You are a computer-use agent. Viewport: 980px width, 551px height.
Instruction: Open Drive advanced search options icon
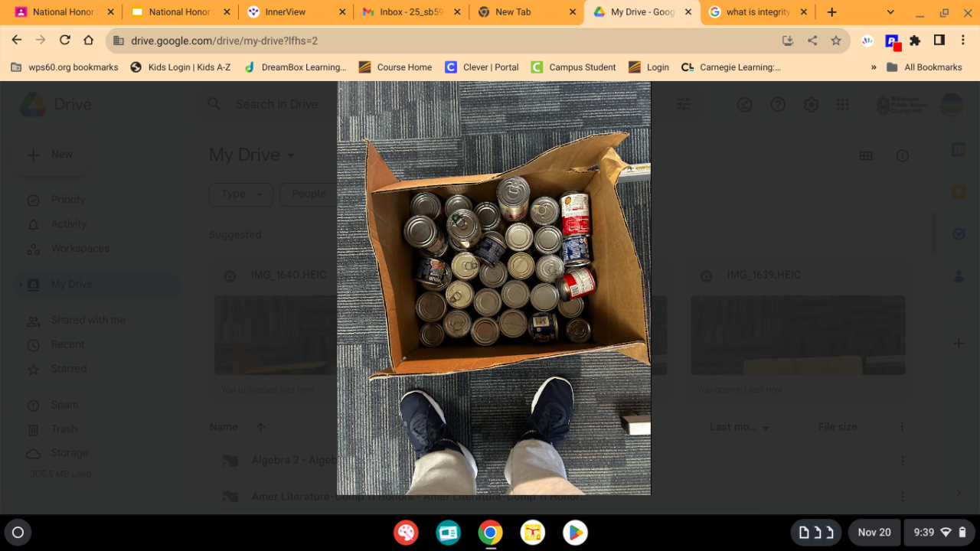[684, 104]
